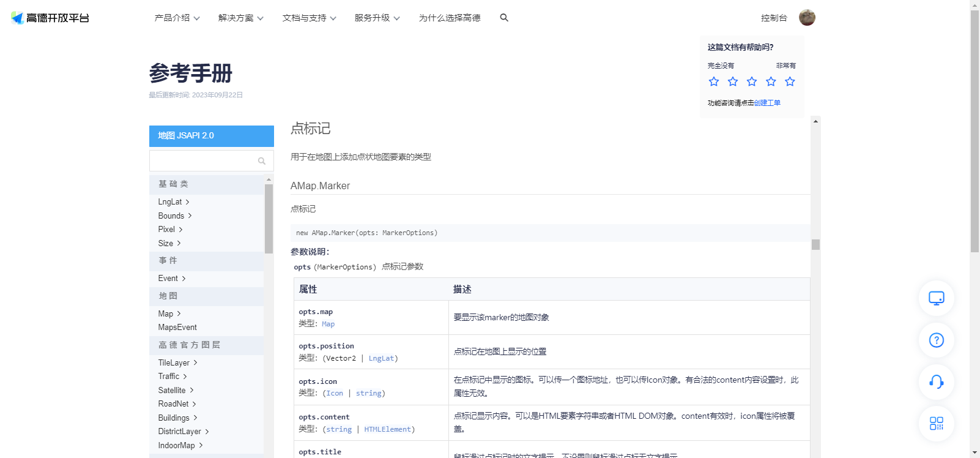
Task: Expand LngLat in the sidebar
Action: 174,202
